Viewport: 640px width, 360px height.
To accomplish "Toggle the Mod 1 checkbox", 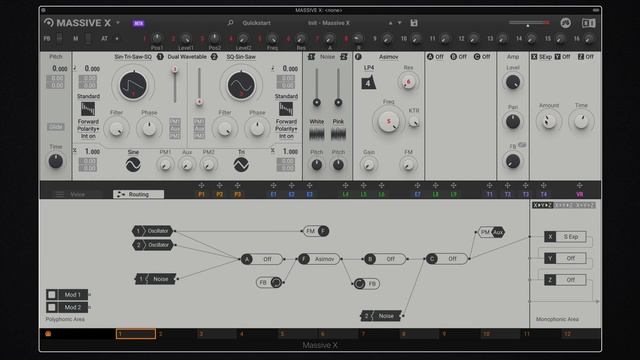I will pos(52,295).
